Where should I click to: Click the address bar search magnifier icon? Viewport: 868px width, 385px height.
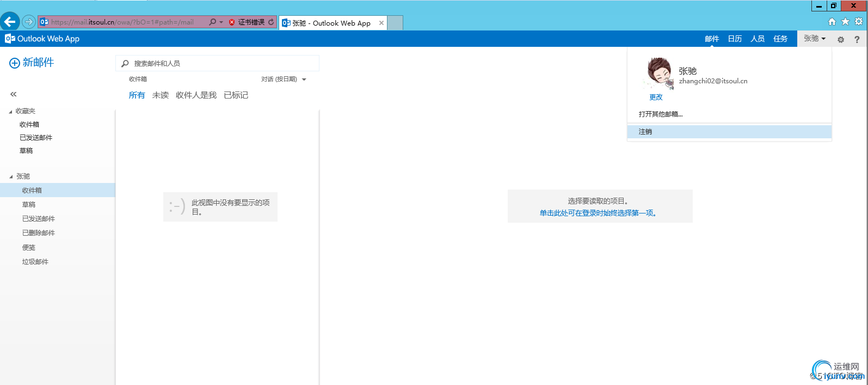tap(213, 22)
